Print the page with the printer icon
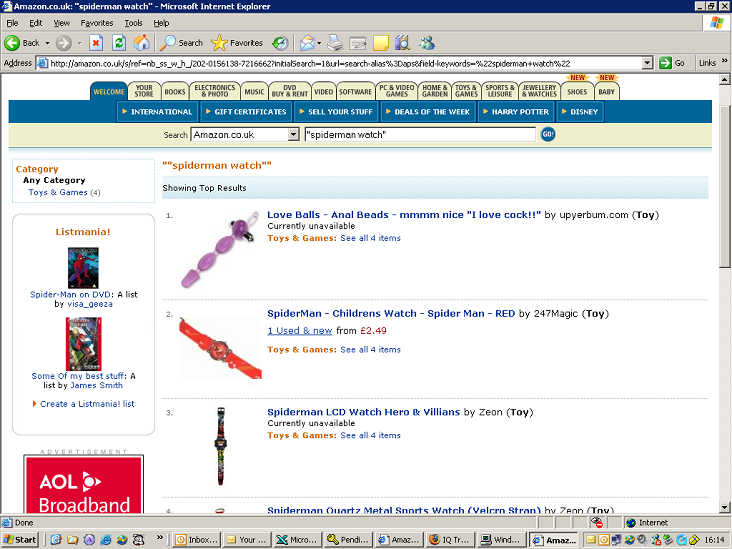732x549 pixels. click(x=335, y=43)
